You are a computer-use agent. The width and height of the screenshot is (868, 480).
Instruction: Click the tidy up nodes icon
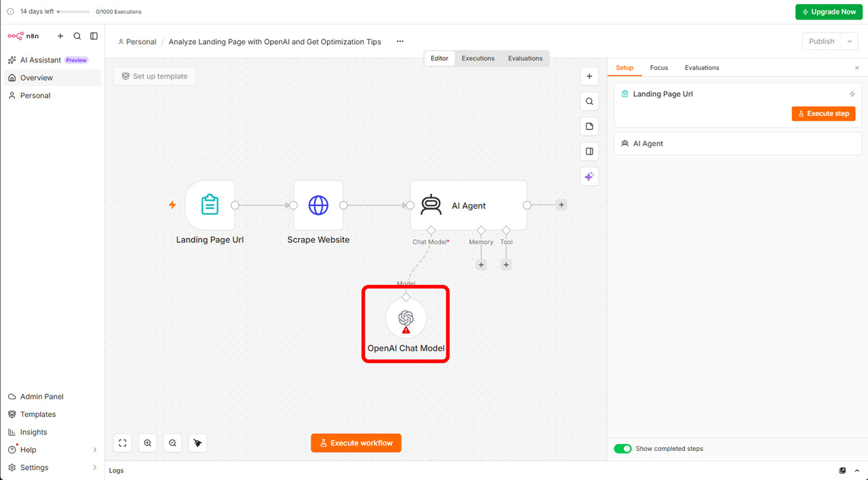point(197,443)
